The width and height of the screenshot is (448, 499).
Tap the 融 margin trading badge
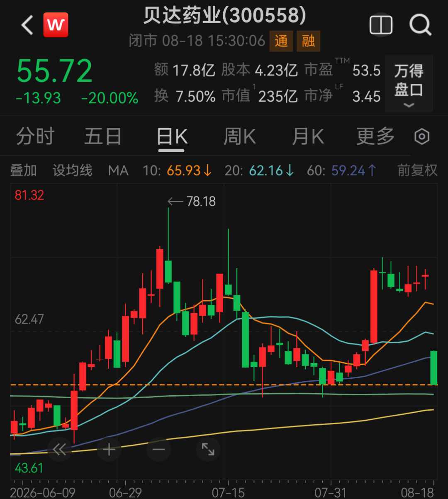coord(308,41)
